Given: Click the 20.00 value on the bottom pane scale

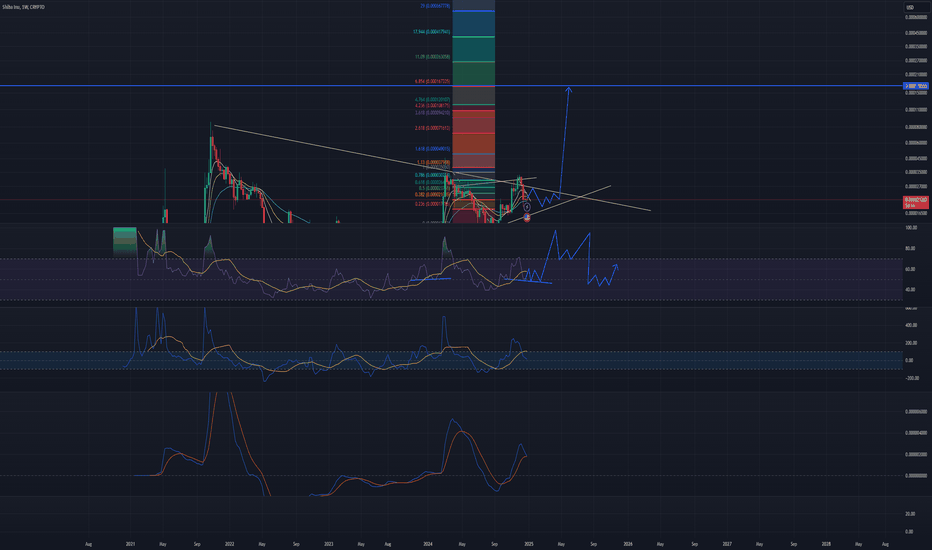Looking at the screenshot, I should point(909,514).
